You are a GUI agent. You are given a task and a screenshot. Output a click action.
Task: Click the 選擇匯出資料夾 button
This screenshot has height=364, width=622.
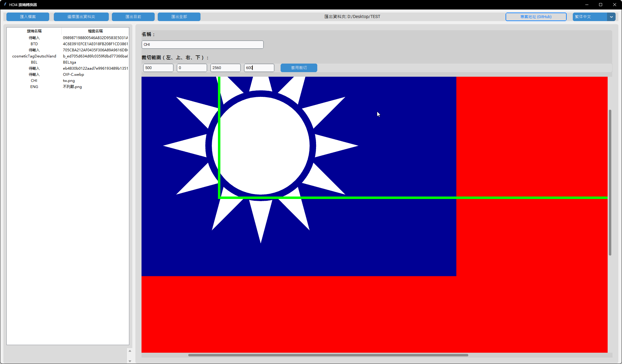point(81,17)
